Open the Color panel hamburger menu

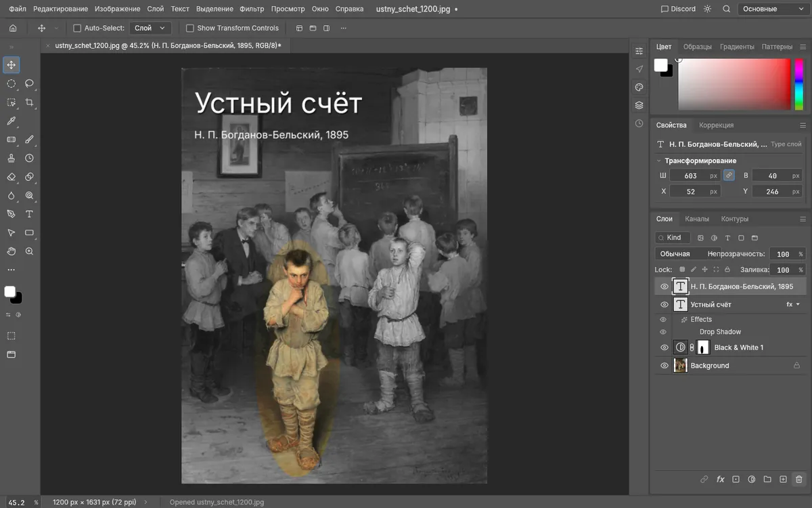803,47
